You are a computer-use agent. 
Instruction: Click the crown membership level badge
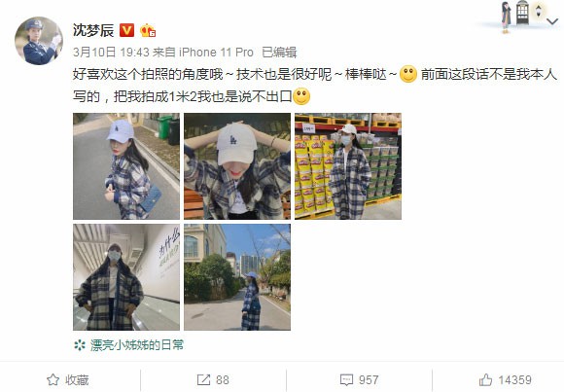pos(148,30)
